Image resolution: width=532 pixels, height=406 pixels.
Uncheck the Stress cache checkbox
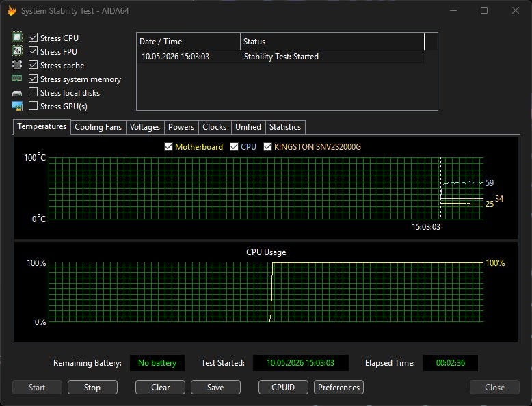point(33,65)
